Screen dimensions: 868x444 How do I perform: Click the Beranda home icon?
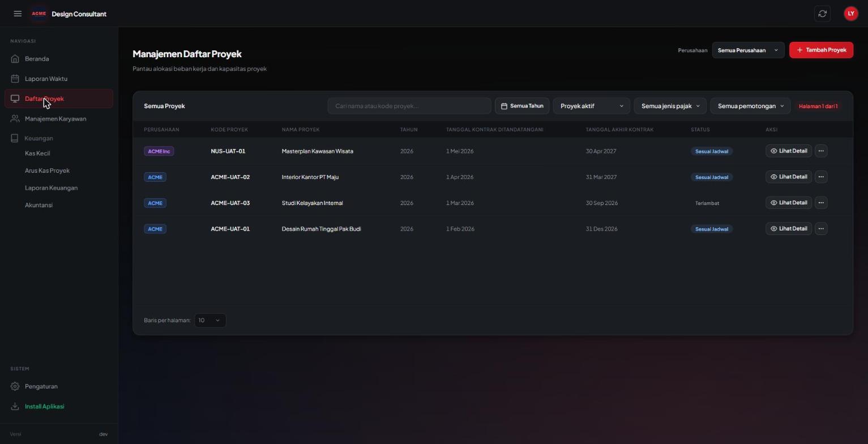15,59
